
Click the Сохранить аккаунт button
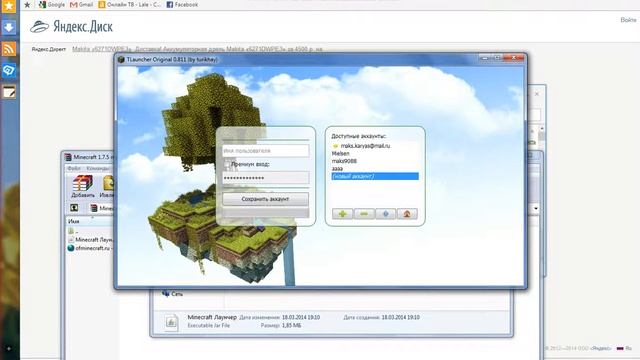[265, 199]
